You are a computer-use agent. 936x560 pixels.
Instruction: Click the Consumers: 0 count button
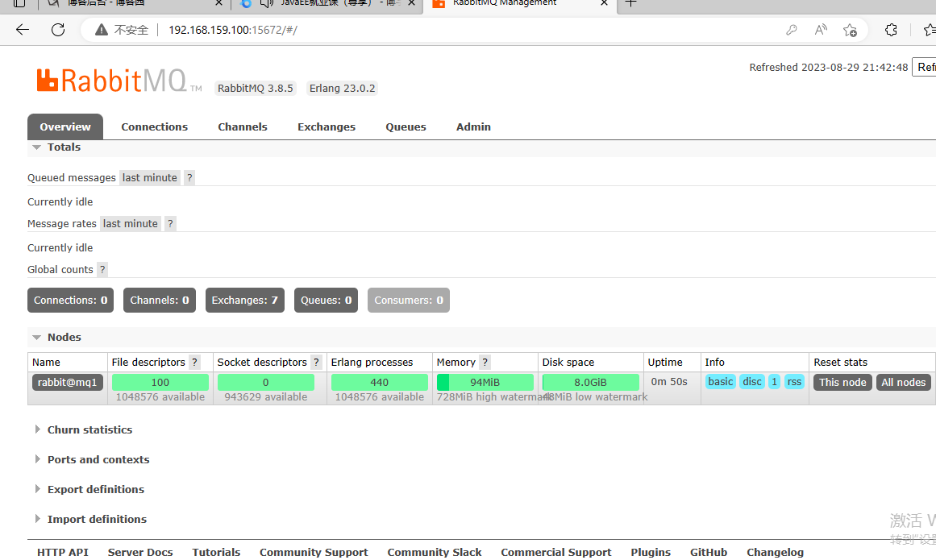[409, 301]
